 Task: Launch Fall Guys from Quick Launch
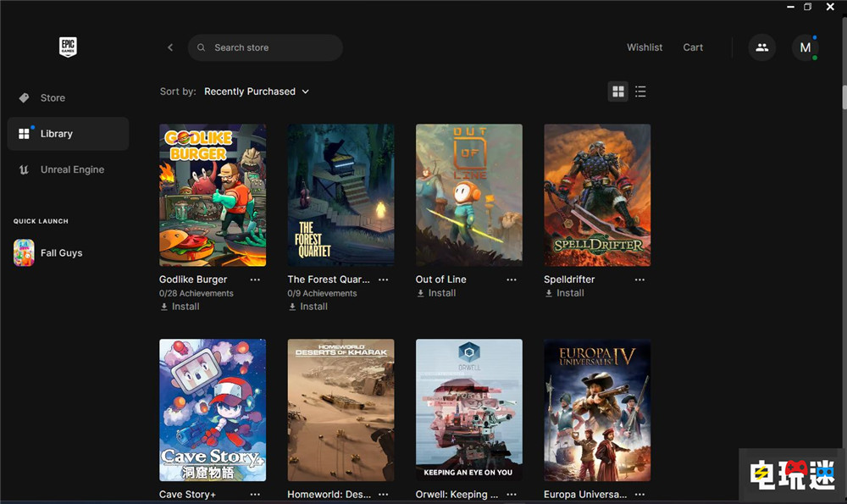tap(59, 252)
